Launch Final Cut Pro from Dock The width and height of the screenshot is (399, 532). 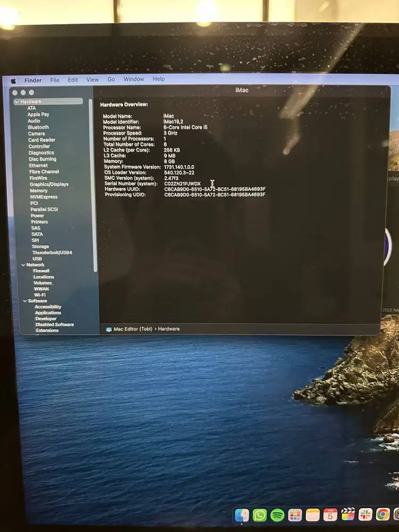point(348,514)
